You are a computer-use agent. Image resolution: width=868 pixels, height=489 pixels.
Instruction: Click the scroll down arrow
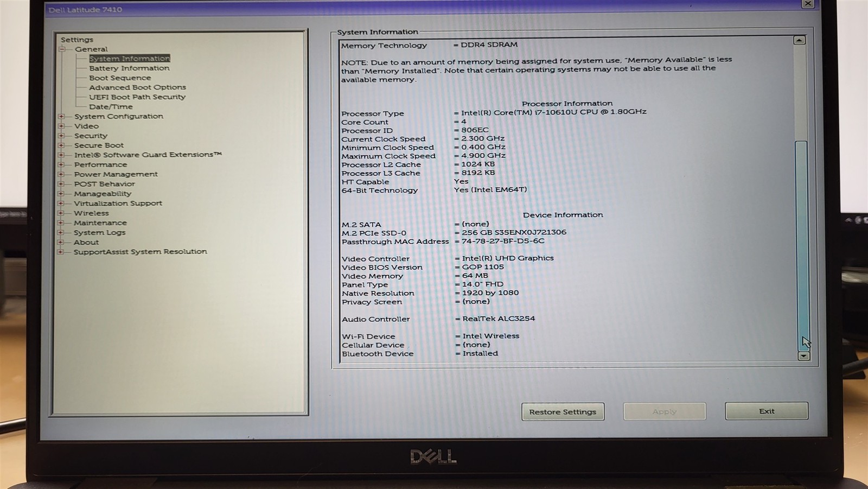[804, 356]
